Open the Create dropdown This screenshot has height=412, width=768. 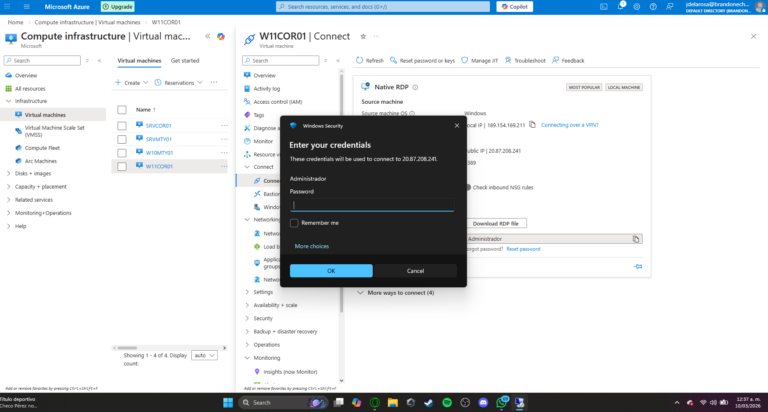pyautogui.click(x=131, y=83)
